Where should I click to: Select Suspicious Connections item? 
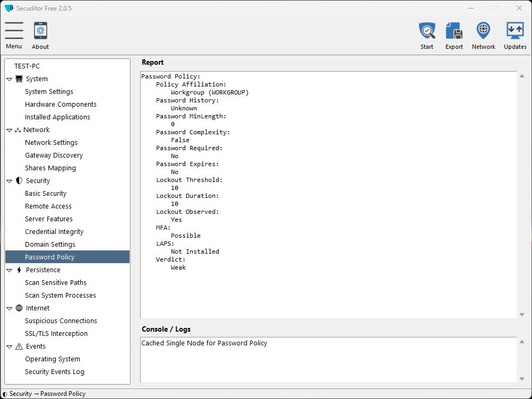click(x=61, y=321)
